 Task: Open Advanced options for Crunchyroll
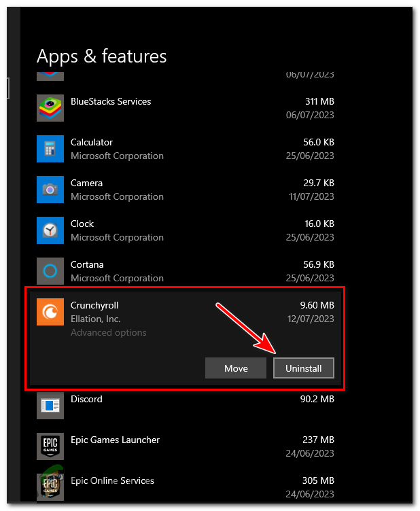(x=109, y=332)
